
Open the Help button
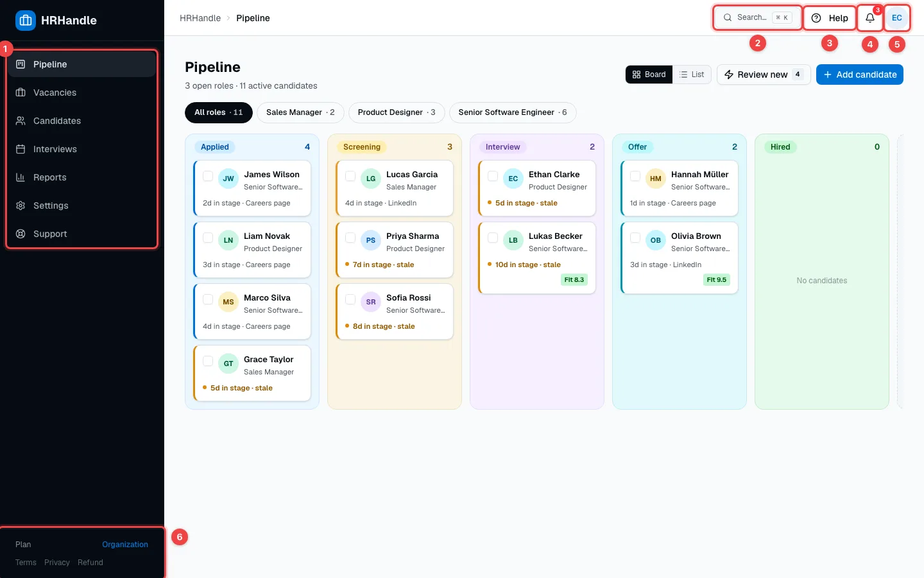point(830,18)
